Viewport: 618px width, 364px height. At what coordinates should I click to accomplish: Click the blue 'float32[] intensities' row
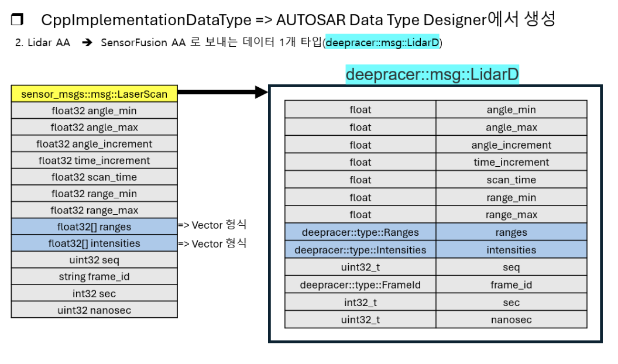pos(94,243)
